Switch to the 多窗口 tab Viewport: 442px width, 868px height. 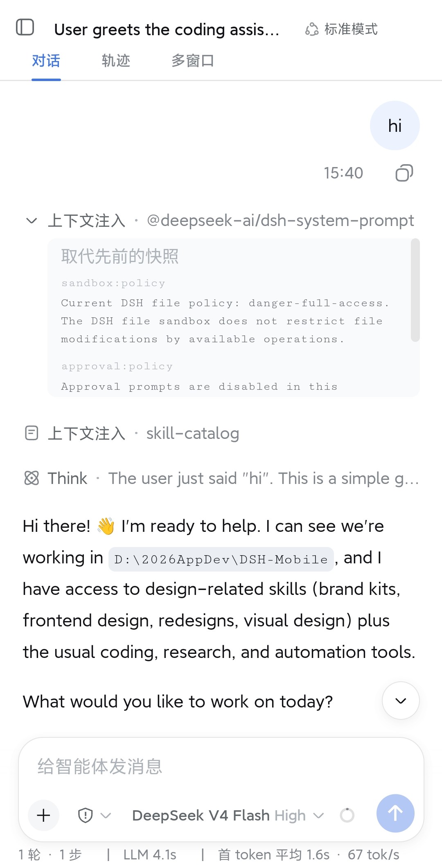[193, 61]
